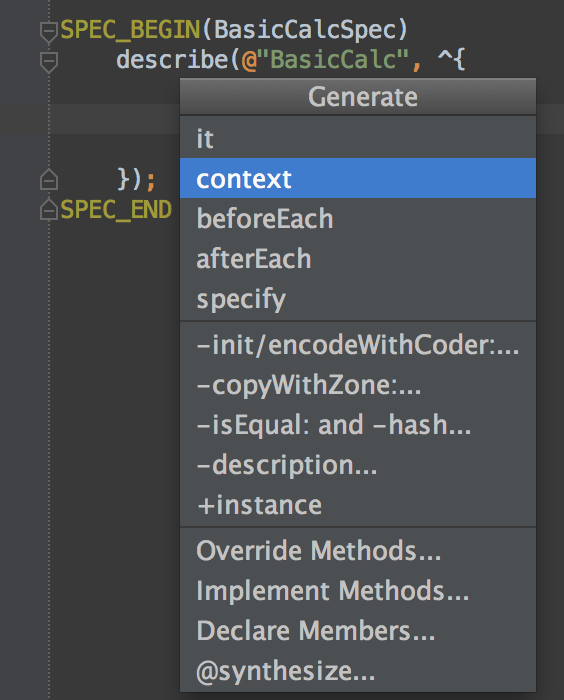Screen dimensions: 564x700
Task: Select Declare Members... entry
Action: [x=358, y=631]
